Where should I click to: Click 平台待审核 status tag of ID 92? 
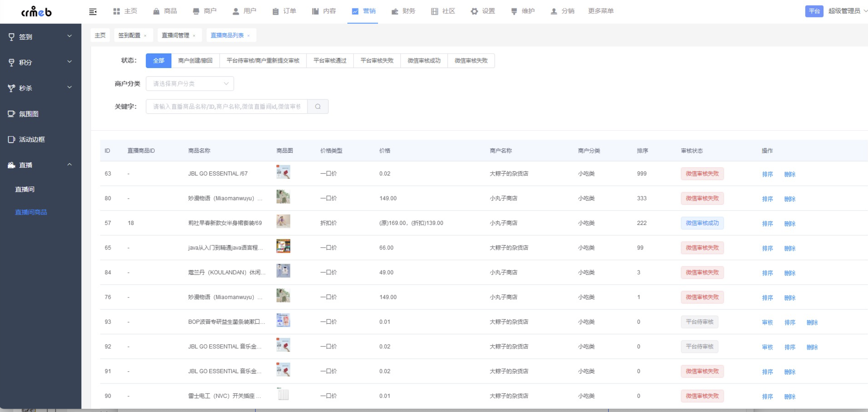coord(700,347)
